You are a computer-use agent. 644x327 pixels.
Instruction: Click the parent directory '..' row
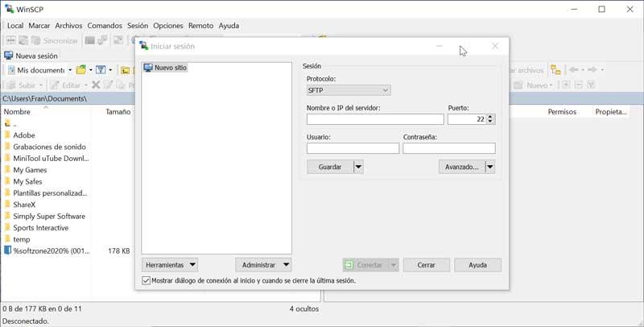pos(10,123)
